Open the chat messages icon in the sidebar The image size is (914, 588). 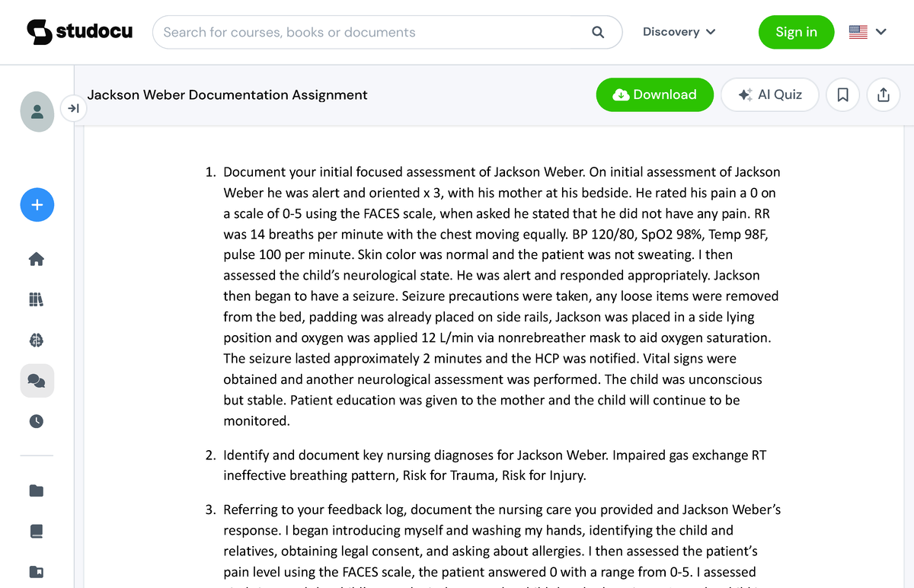pos(36,381)
